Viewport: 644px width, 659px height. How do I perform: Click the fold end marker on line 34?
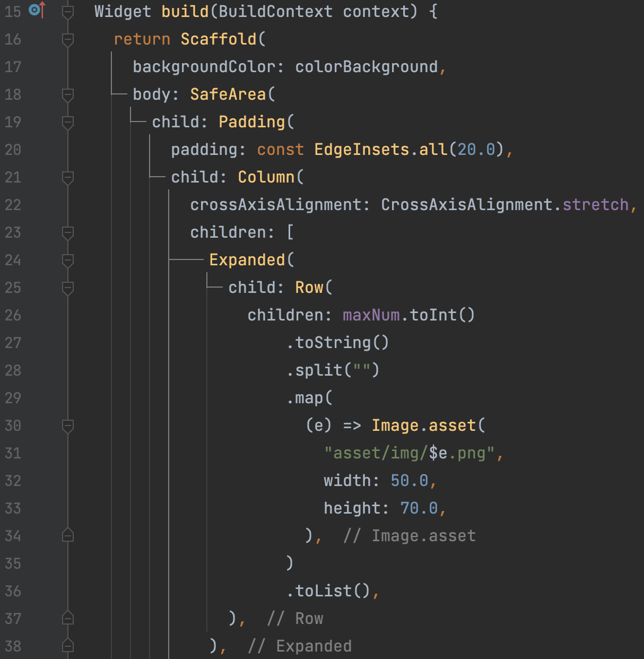[x=68, y=535]
